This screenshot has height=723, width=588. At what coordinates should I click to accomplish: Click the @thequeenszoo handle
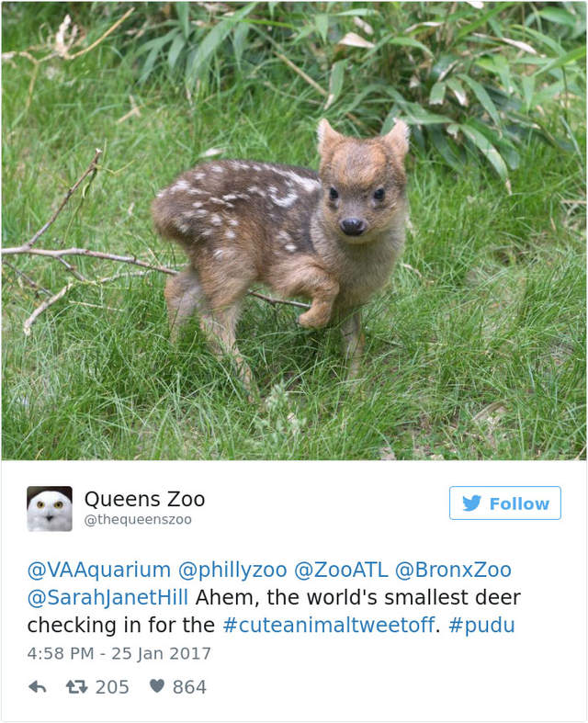click(138, 520)
